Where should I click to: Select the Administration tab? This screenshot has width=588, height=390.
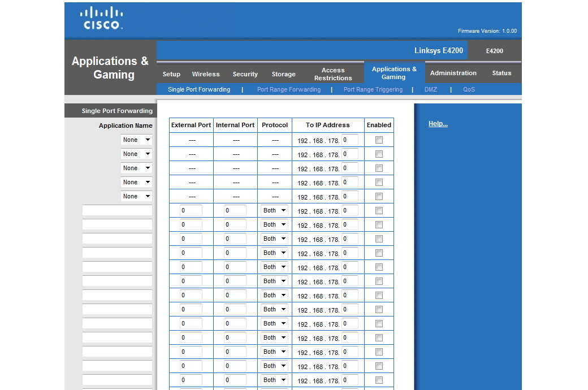click(453, 73)
